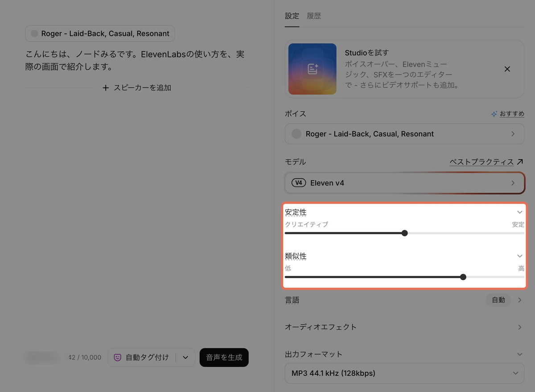Switch to the 履歴 tab
This screenshot has height=392, width=535.
(x=314, y=16)
